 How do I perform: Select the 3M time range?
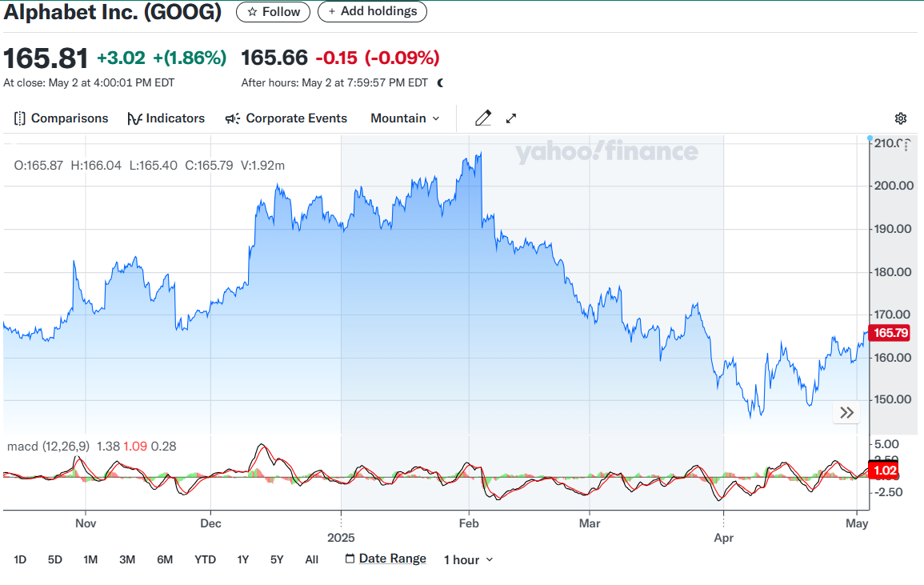pos(127,559)
